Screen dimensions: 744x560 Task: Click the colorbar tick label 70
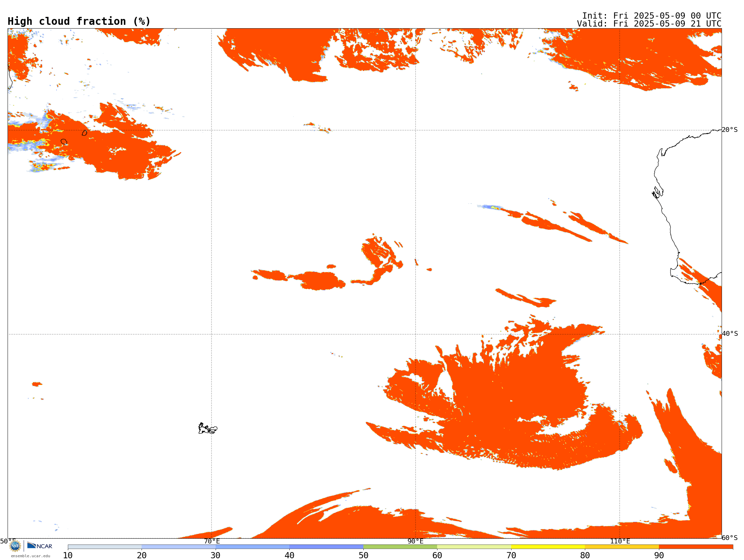(511, 556)
